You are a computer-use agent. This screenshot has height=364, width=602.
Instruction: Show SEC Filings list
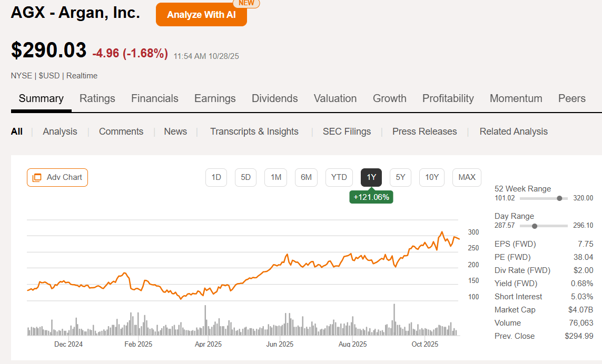point(347,132)
